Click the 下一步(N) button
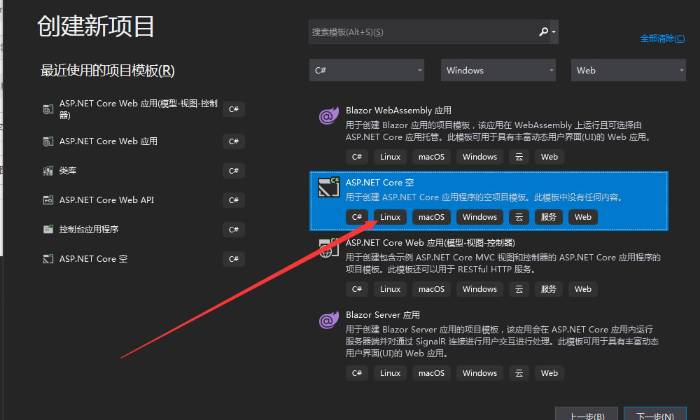This screenshot has height=420, width=700. pyautogui.click(x=655, y=415)
